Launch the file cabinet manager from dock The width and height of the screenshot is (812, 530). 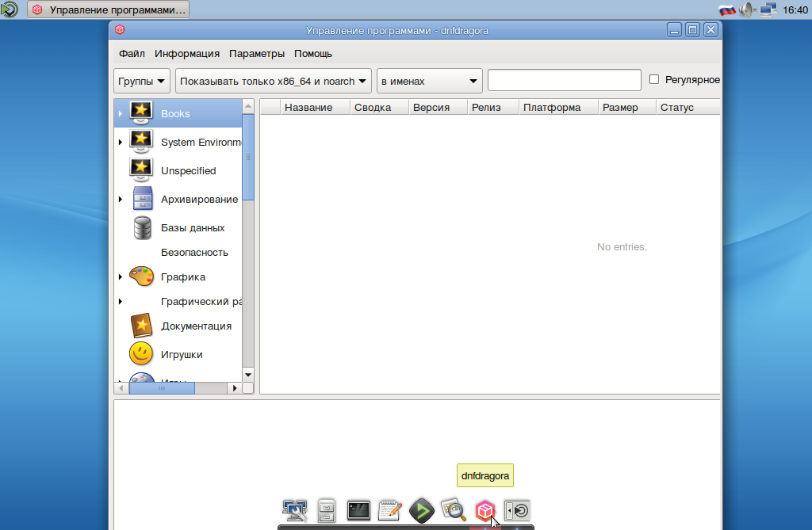coord(326,511)
